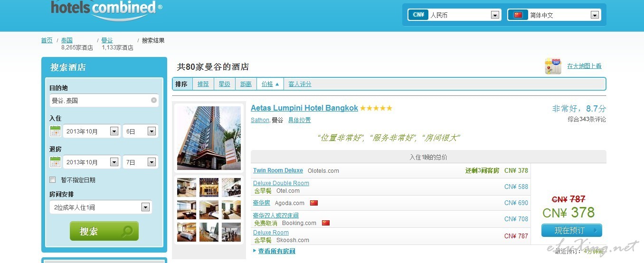
Task: Click the blue 现在预订 book now button
Action: click(x=572, y=231)
